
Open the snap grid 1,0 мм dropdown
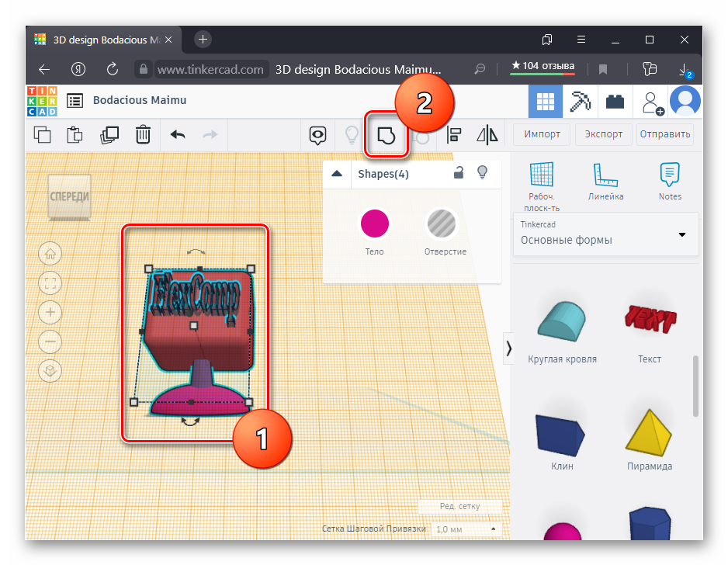tap(466, 529)
